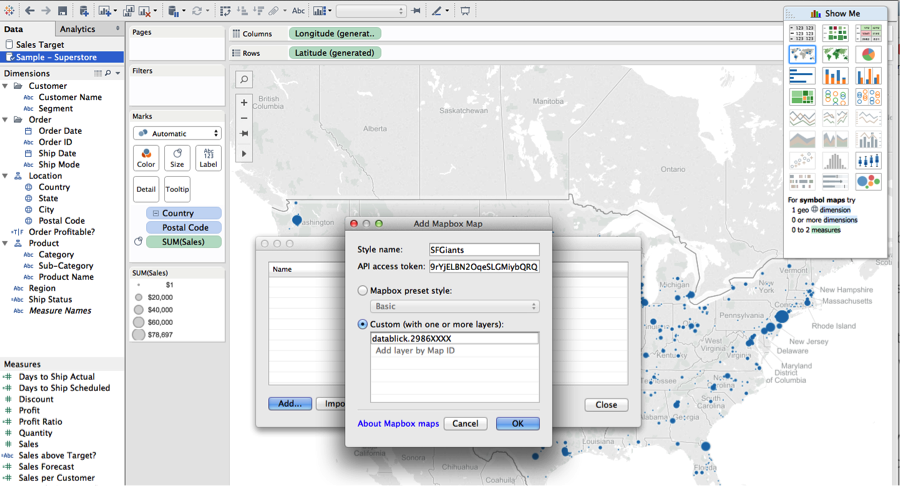Pick the treemap chart in Show Me

(x=802, y=97)
